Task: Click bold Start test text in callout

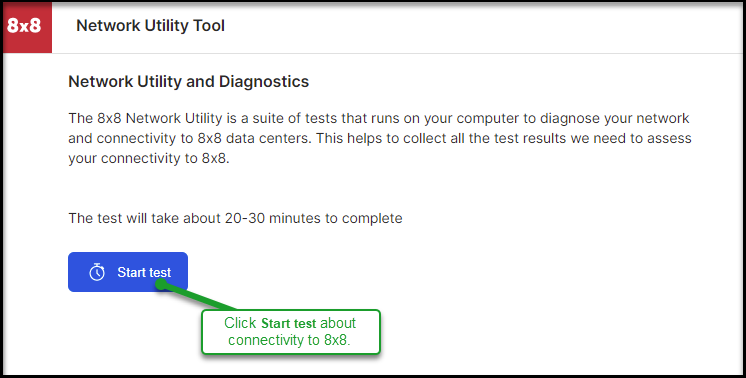Action: [289, 323]
